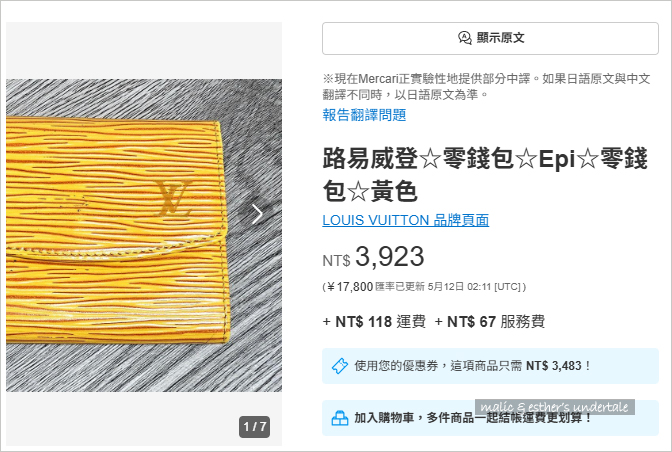Click the Mercari translation notice text

point(486,87)
